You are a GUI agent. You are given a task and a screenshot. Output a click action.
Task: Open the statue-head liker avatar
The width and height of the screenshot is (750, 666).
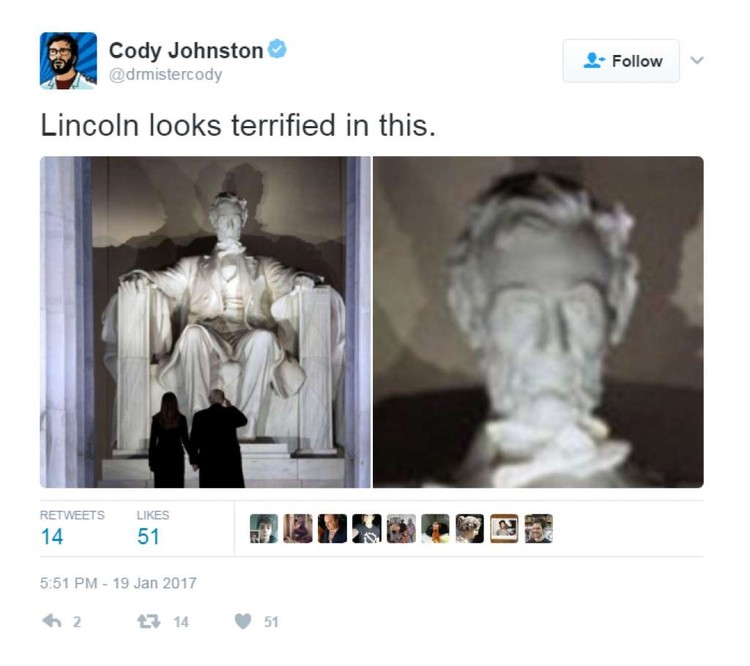coord(470,529)
